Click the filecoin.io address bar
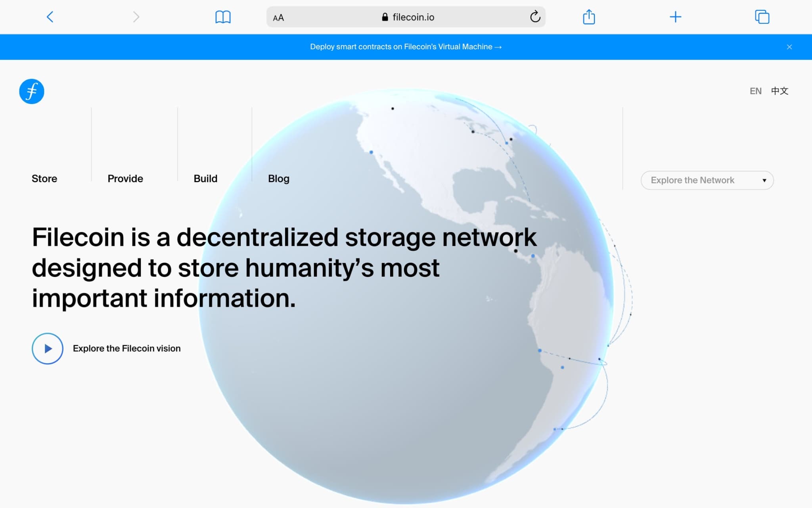 point(406,17)
